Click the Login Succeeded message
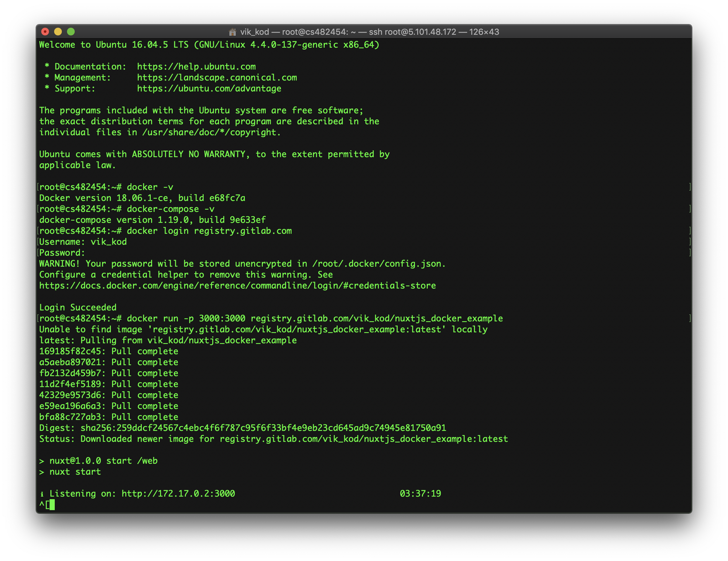This screenshot has width=728, height=561. [78, 307]
